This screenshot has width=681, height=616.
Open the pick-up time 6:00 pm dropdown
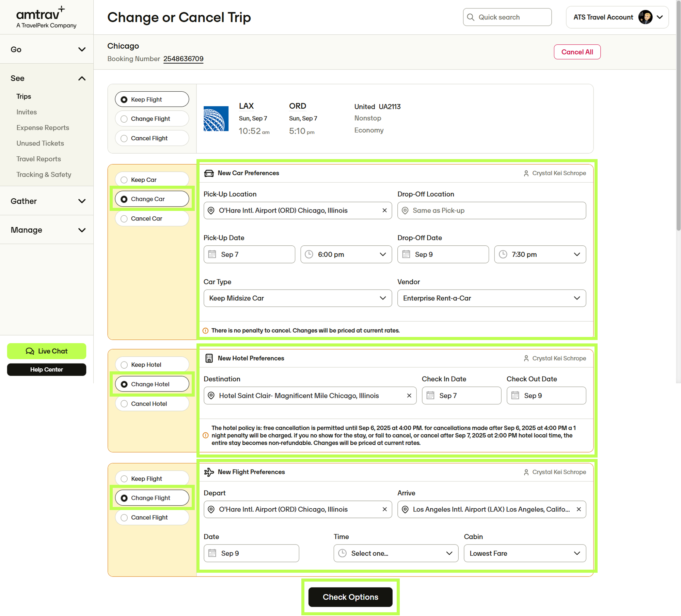[x=346, y=254]
